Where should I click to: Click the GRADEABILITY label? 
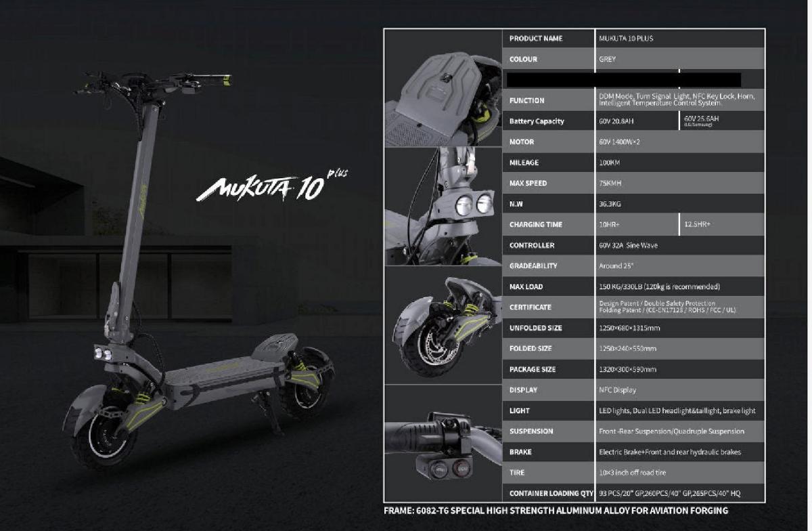coord(533,265)
